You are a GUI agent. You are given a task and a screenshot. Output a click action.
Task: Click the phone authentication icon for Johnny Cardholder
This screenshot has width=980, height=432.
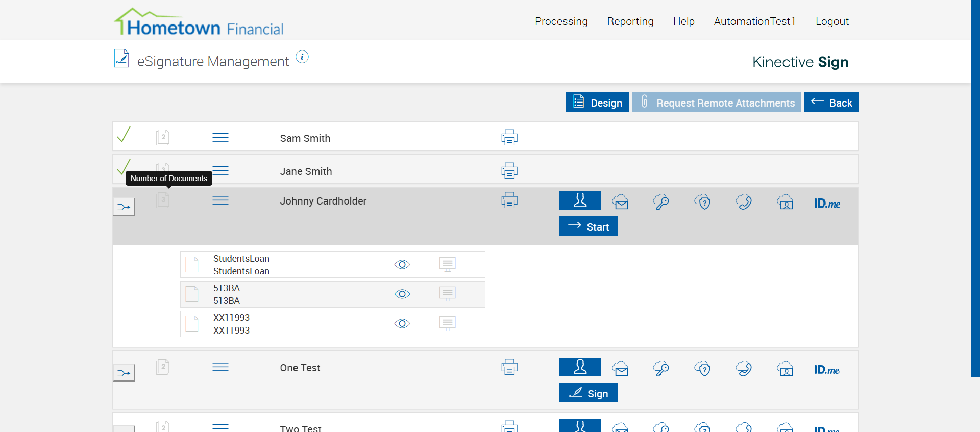pyautogui.click(x=744, y=202)
